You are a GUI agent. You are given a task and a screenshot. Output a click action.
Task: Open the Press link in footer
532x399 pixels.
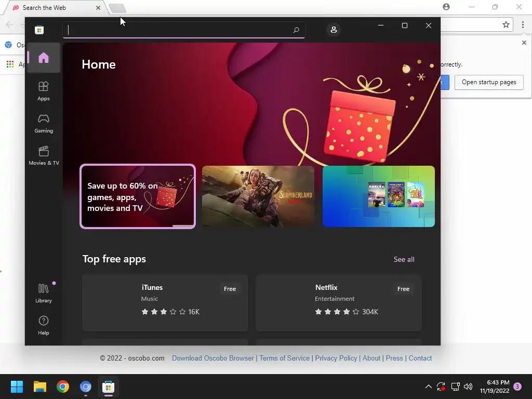tap(394, 358)
